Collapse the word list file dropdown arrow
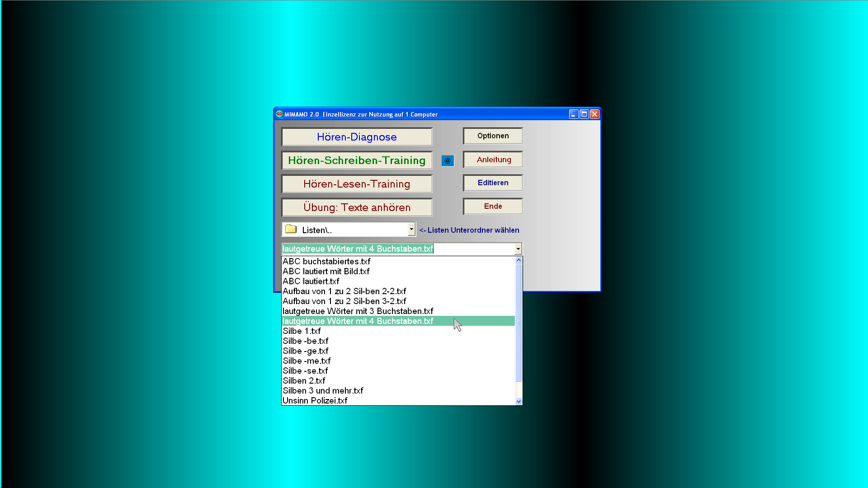The image size is (868, 488). coord(518,249)
